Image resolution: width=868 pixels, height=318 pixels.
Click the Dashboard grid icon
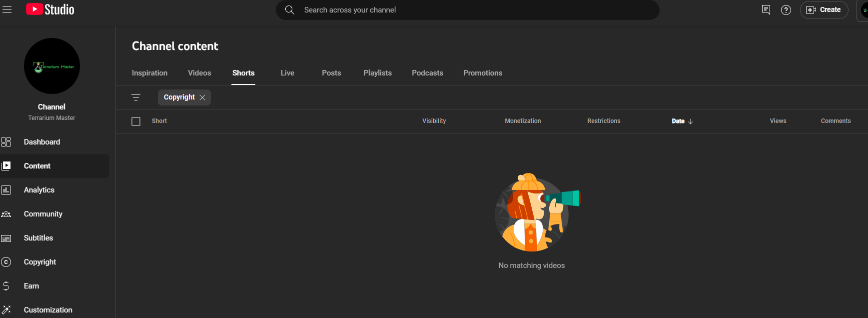(6, 142)
